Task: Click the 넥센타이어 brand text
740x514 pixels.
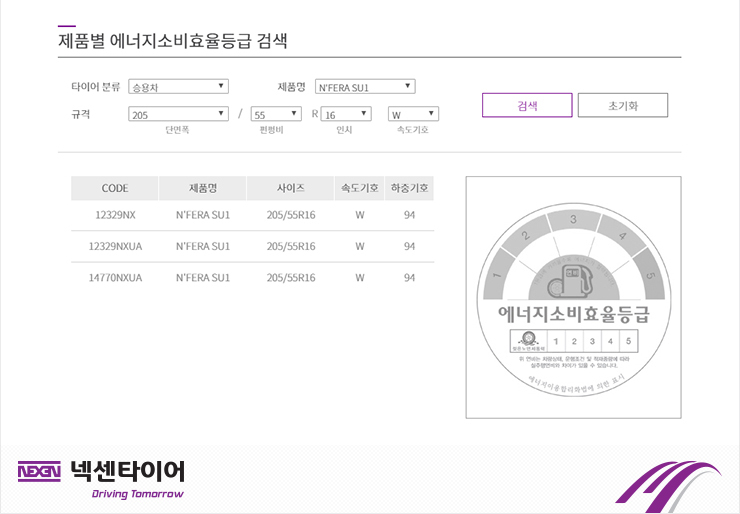Action: click(127, 471)
